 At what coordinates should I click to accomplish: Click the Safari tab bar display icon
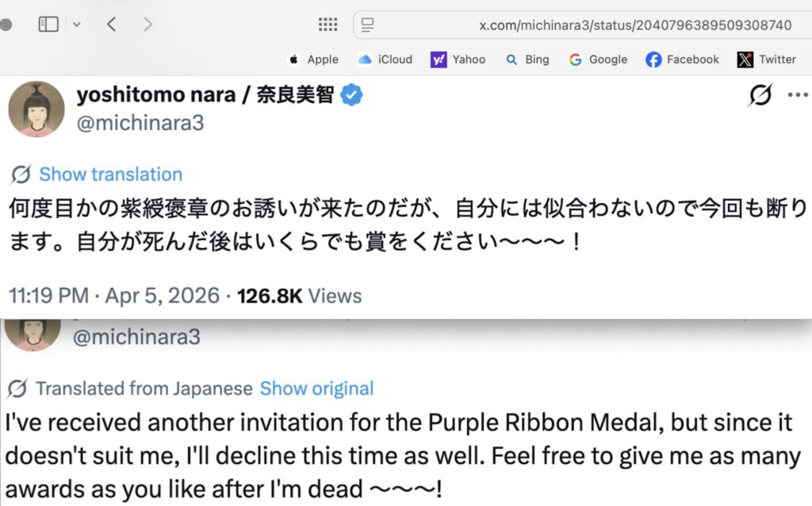[366, 25]
